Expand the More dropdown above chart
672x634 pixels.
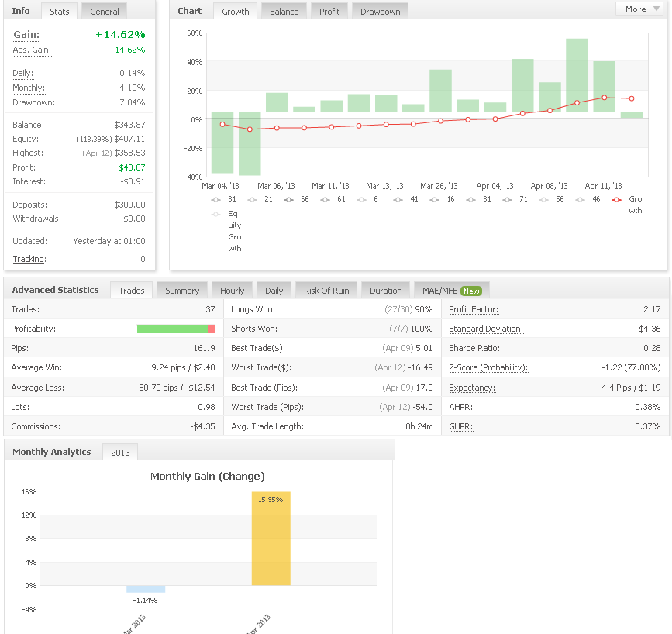pos(639,9)
